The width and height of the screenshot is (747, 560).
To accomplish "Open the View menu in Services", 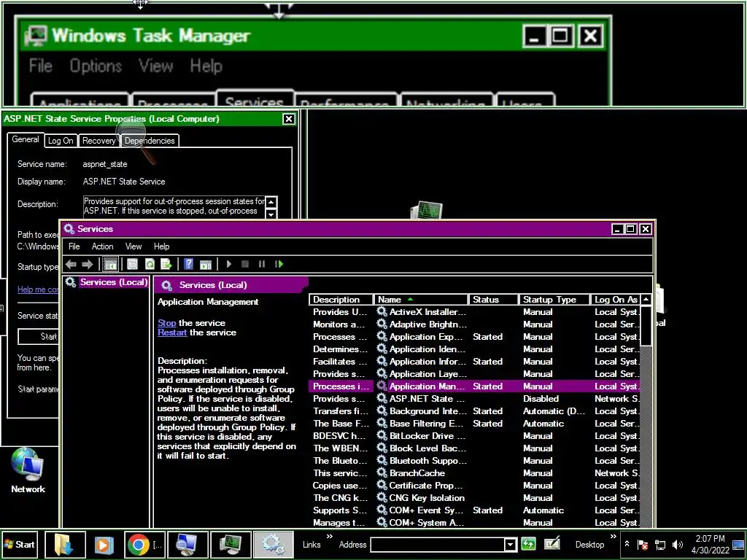I will 133,246.
